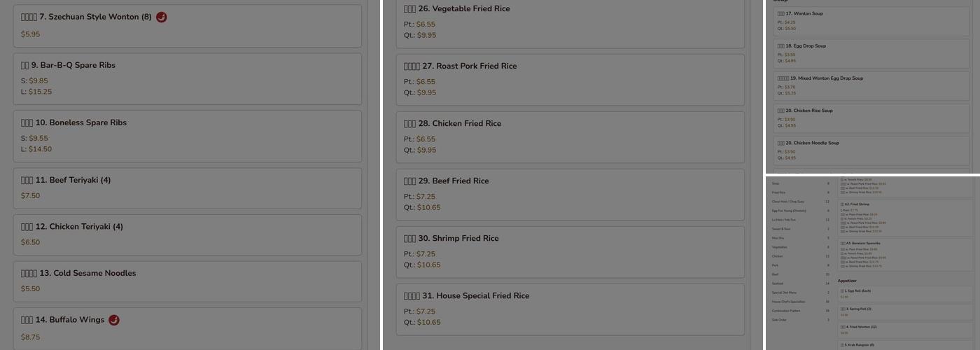This screenshot has width=980, height=350.
Task: Choose Beef Teriyaki (4) item
Action: tap(187, 188)
